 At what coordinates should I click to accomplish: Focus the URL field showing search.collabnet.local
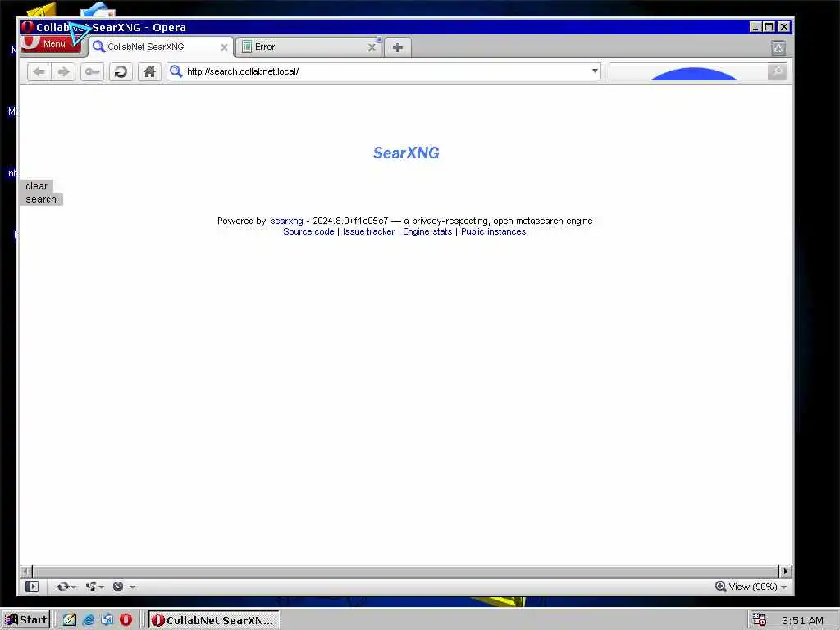pos(386,71)
